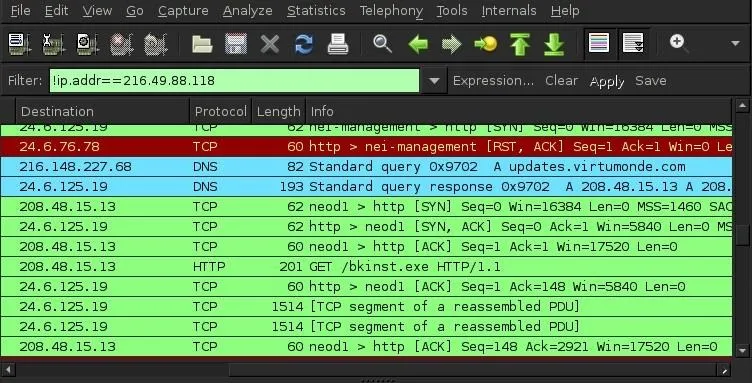This screenshot has height=383, width=752.
Task: Open the View menu
Action: pyautogui.click(x=97, y=11)
